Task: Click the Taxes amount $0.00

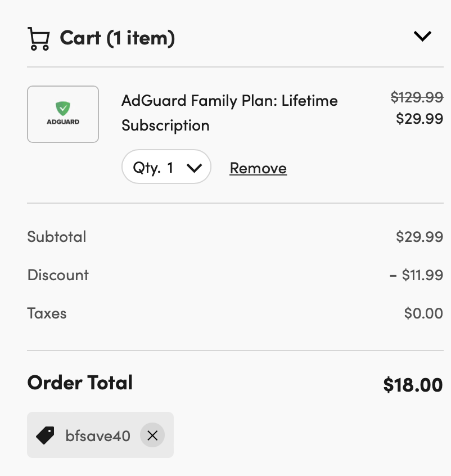Action: (423, 313)
